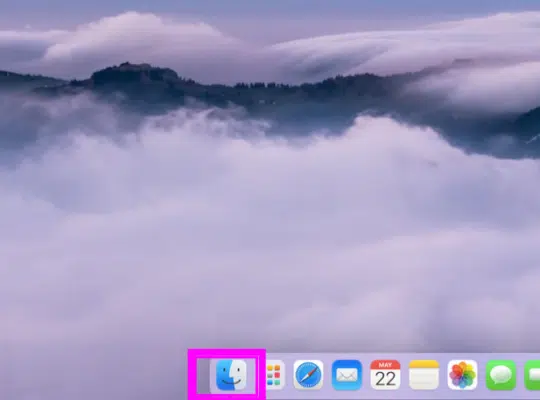Open the Messages app icon

pyautogui.click(x=501, y=375)
